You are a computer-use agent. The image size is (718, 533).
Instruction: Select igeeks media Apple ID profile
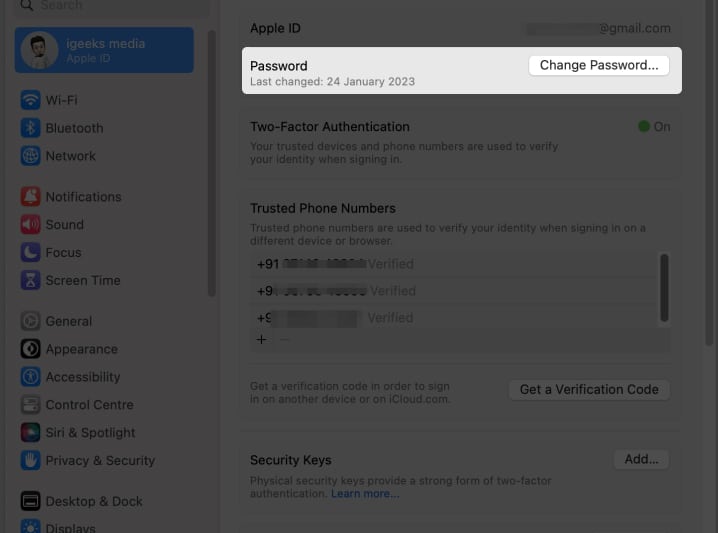point(104,50)
